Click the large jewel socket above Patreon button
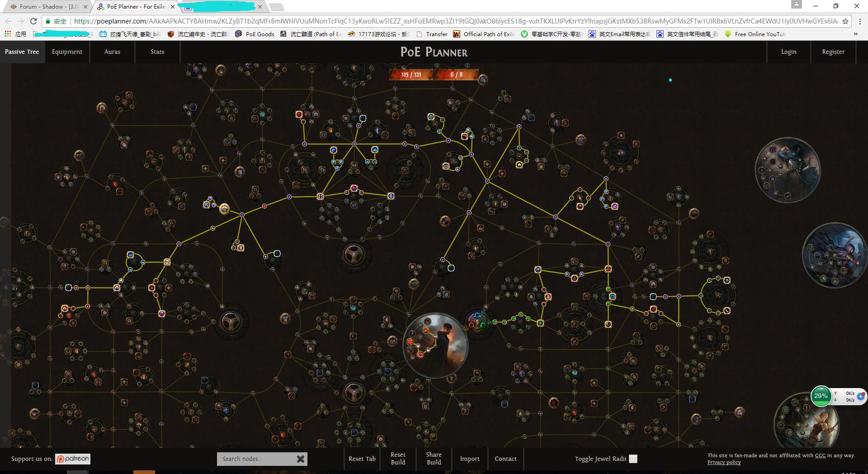Viewport: 868px width, 474px height. tap(231, 321)
